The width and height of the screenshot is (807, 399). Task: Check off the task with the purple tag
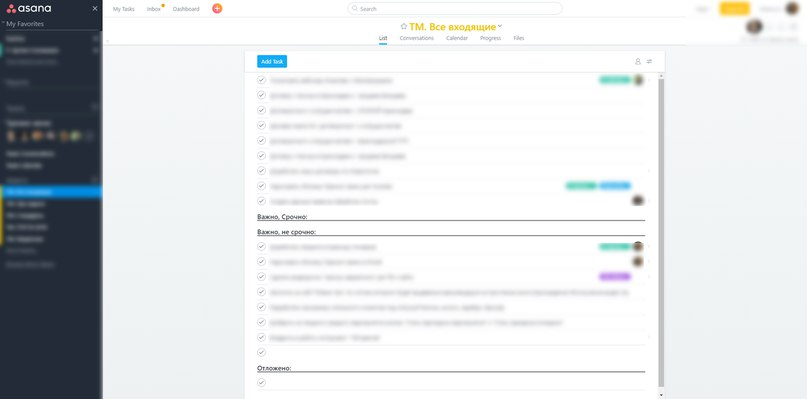(x=261, y=277)
